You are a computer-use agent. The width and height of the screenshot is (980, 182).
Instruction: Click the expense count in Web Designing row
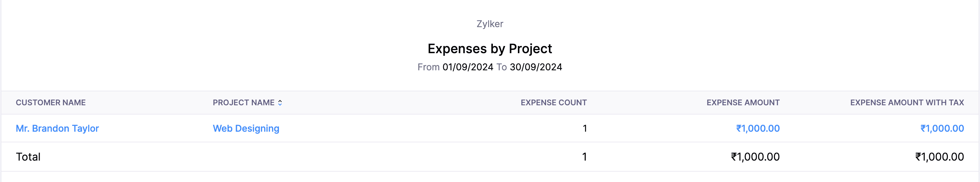click(584, 128)
